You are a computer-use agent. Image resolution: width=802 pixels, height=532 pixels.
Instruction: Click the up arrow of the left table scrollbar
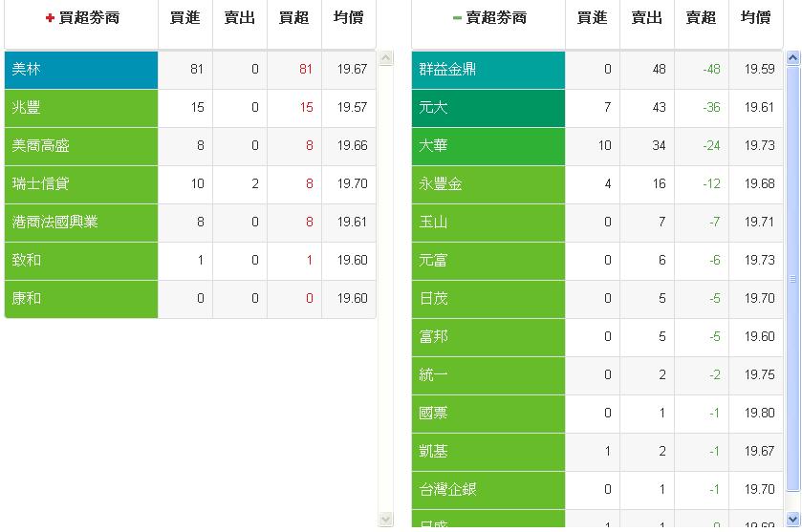(385, 58)
